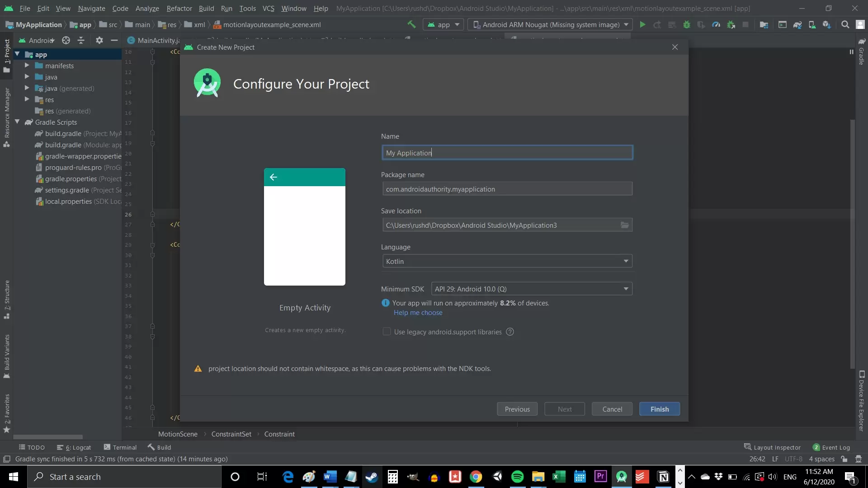Image resolution: width=868 pixels, height=488 pixels.
Task: Click the Project panel settings gear
Action: coord(99,40)
